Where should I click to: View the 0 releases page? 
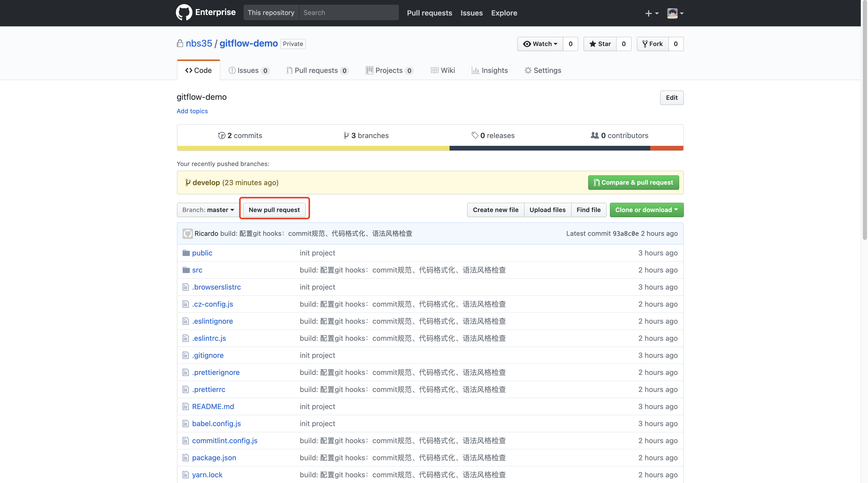tap(493, 135)
